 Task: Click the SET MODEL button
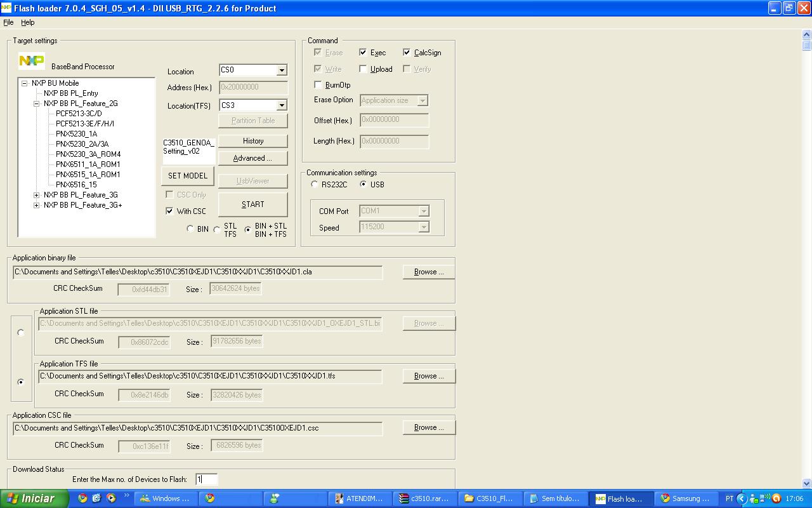188,176
